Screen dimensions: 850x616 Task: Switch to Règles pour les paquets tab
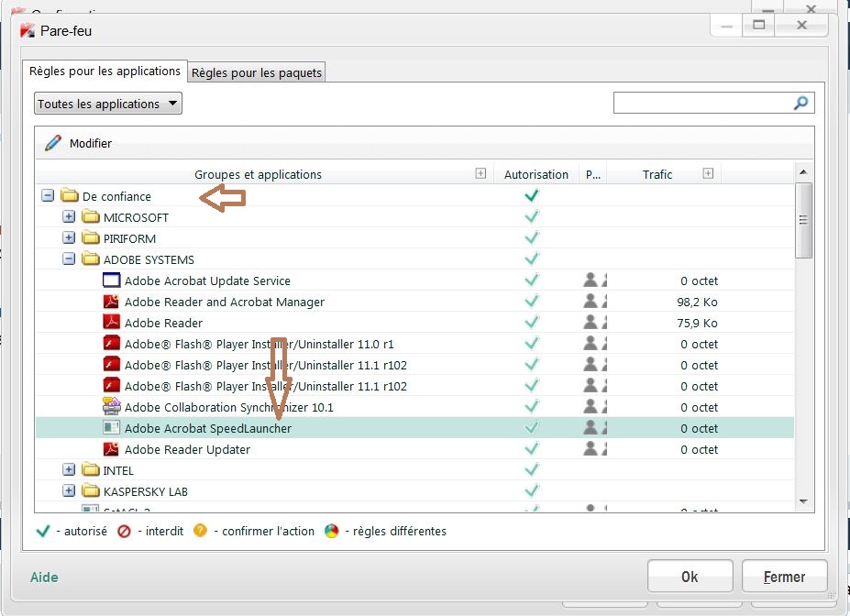coord(257,72)
